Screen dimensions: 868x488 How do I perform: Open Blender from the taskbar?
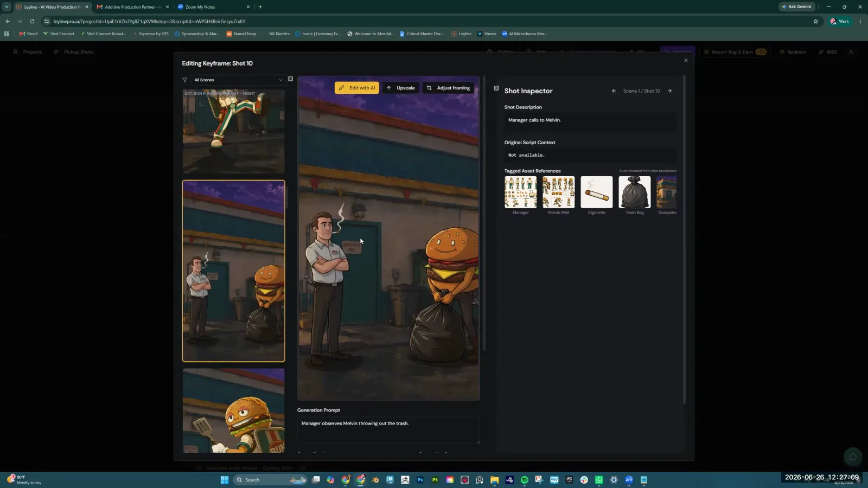coord(375,480)
